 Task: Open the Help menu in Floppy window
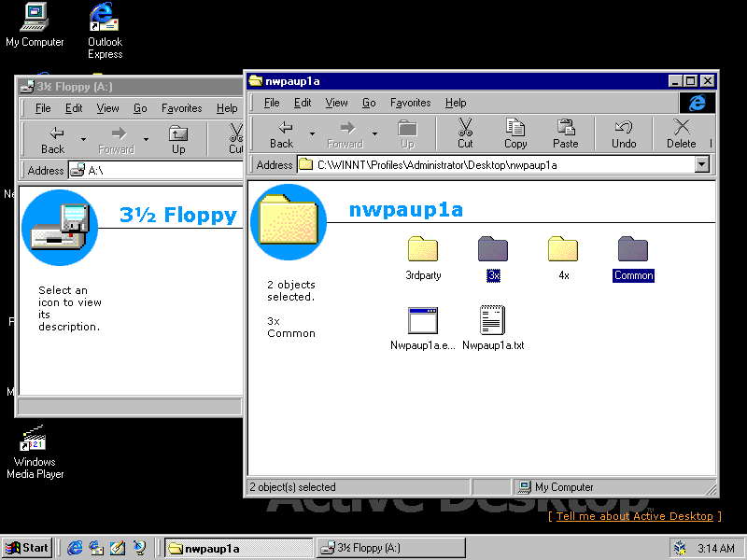pyautogui.click(x=227, y=108)
